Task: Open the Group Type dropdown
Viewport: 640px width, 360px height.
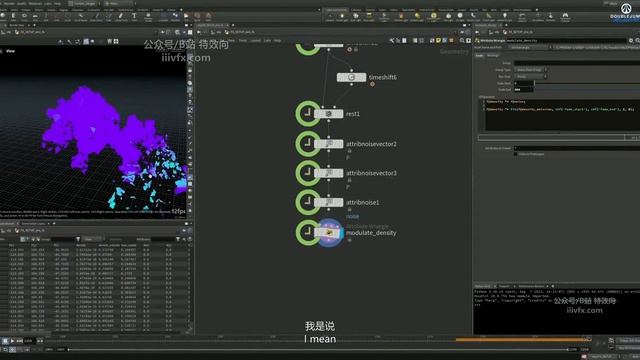Action: click(x=531, y=70)
